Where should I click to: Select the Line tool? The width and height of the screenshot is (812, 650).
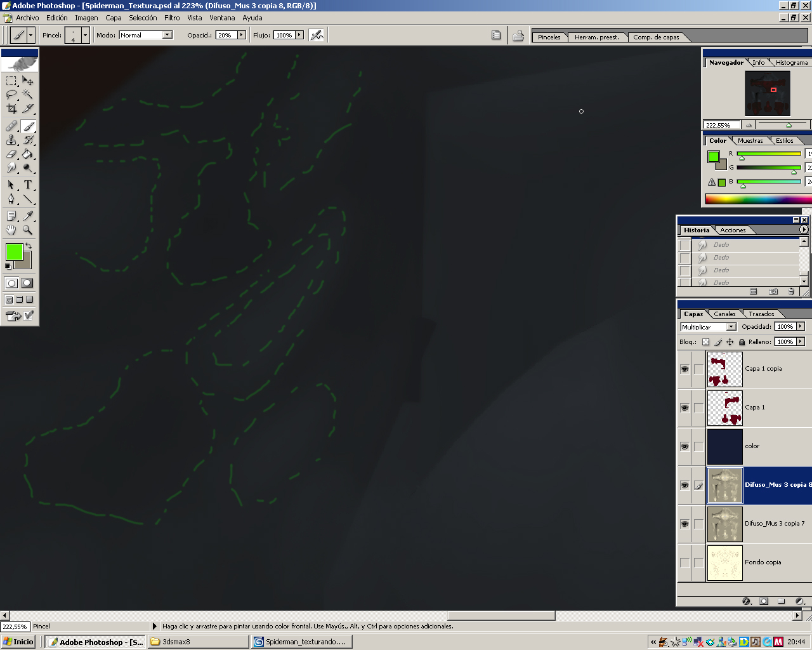click(x=28, y=199)
